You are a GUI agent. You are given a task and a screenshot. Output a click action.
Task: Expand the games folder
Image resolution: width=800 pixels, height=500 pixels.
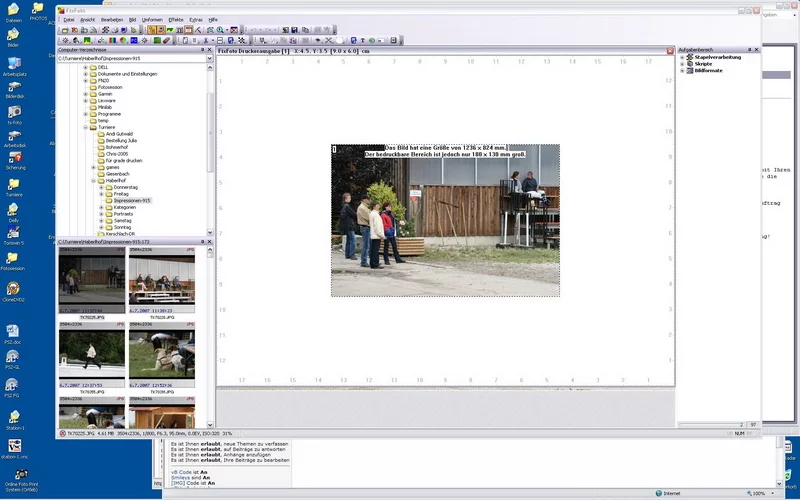pos(93,167)
